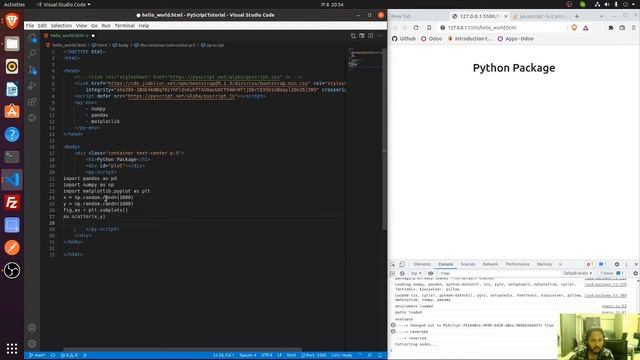
Task: Open the Terminal from the Ubuntu dock
Action: [12, 157]
